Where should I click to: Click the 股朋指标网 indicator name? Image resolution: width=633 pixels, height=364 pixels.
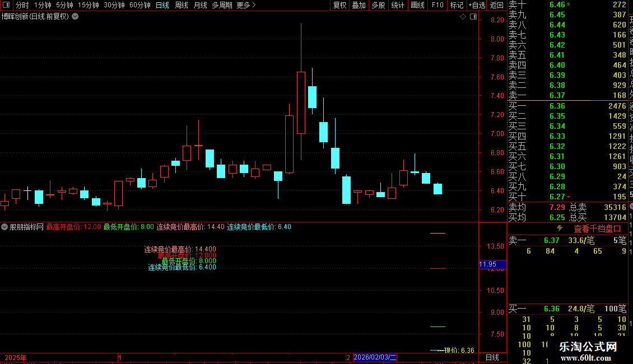(x=27, y=227)
